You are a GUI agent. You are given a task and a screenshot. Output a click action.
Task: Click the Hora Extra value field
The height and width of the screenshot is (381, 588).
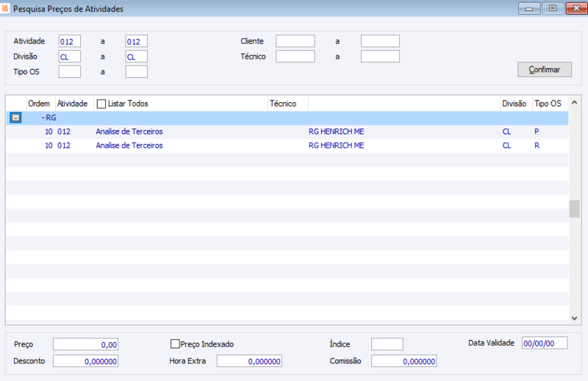tap(249, 360)
